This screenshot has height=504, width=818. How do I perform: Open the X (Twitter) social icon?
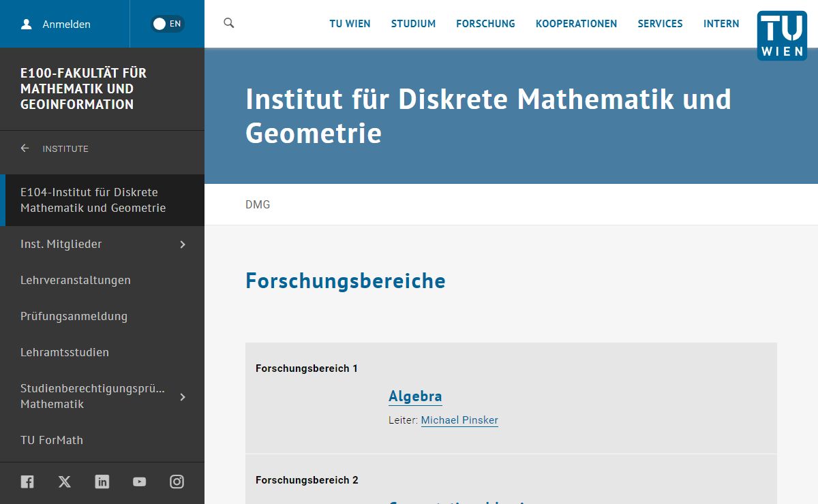coord(65,482)
